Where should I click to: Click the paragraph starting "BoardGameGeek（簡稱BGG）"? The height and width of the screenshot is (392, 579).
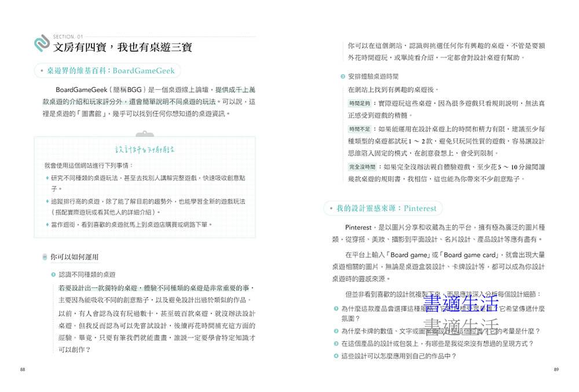click(148, 101)
